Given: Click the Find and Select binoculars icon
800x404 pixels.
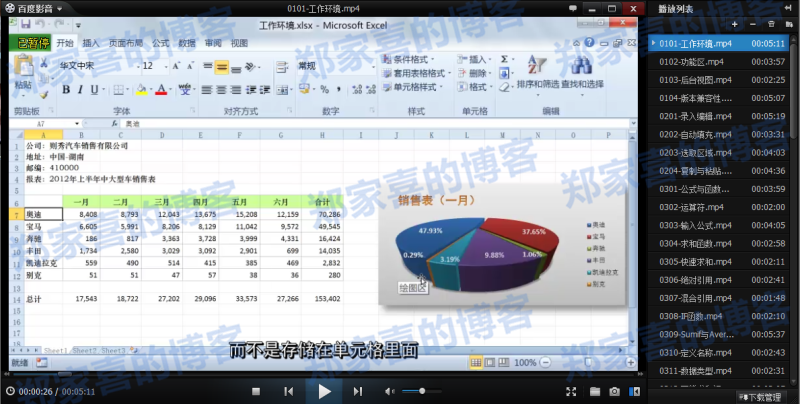Looking at the screenshot, I should [x=581, y=65].
